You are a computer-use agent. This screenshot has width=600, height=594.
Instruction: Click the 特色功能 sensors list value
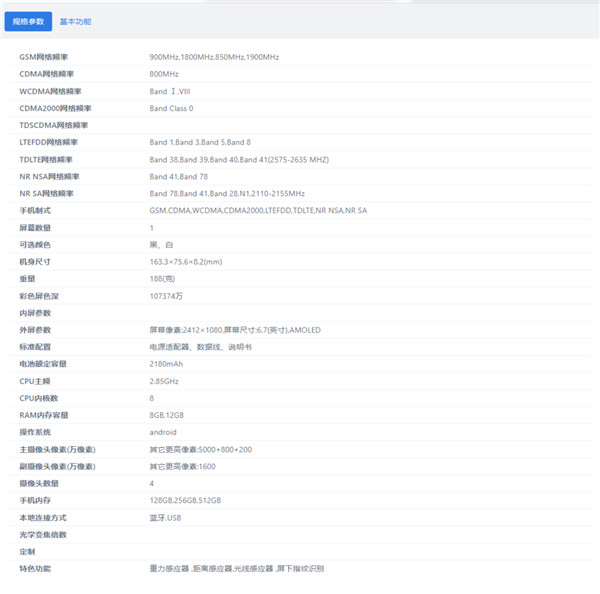[x=236, y=568]
